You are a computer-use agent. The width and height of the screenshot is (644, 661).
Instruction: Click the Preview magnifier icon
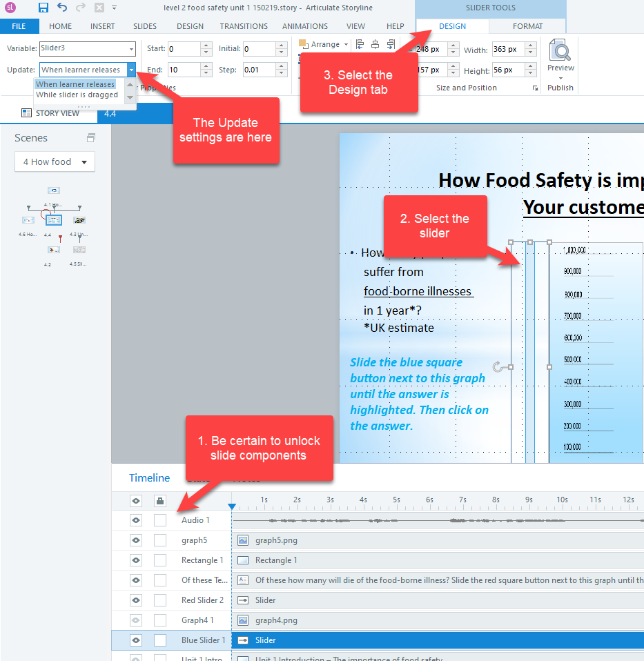560,51
